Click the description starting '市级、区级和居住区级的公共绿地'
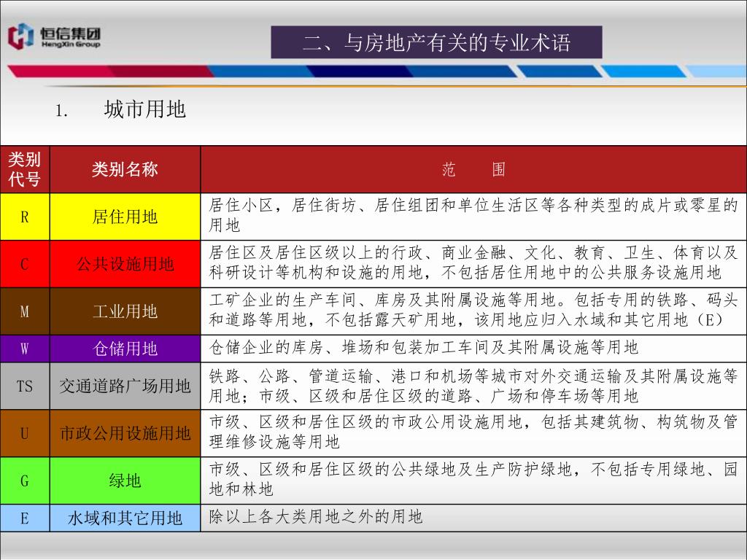Image resolution: width=747 pixels, height=560 pixels. (x=473, y=479)
